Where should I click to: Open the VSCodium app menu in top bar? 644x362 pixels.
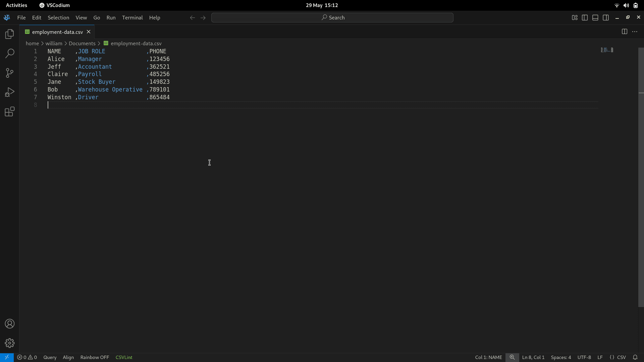coord(54,5)
